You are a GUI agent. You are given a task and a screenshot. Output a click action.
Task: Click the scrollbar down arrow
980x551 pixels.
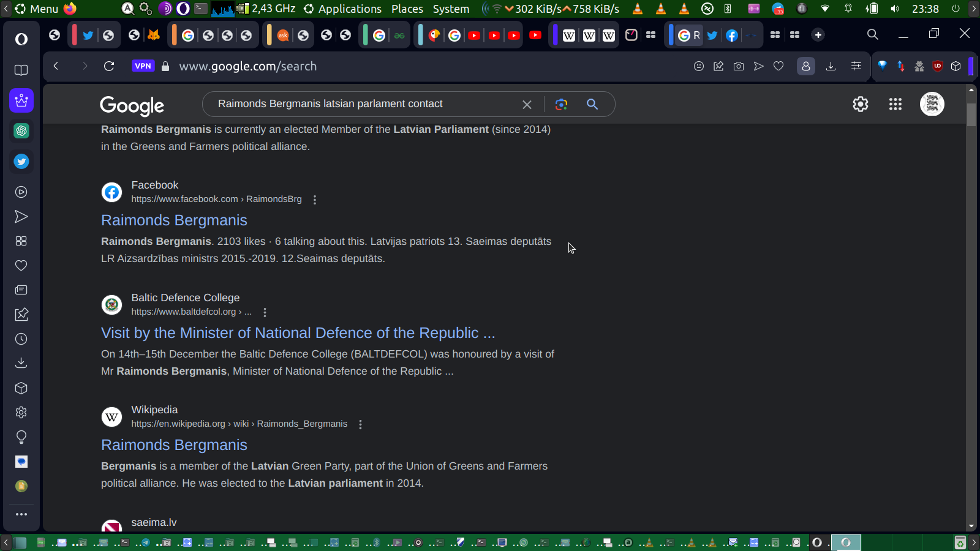[971, 526]
